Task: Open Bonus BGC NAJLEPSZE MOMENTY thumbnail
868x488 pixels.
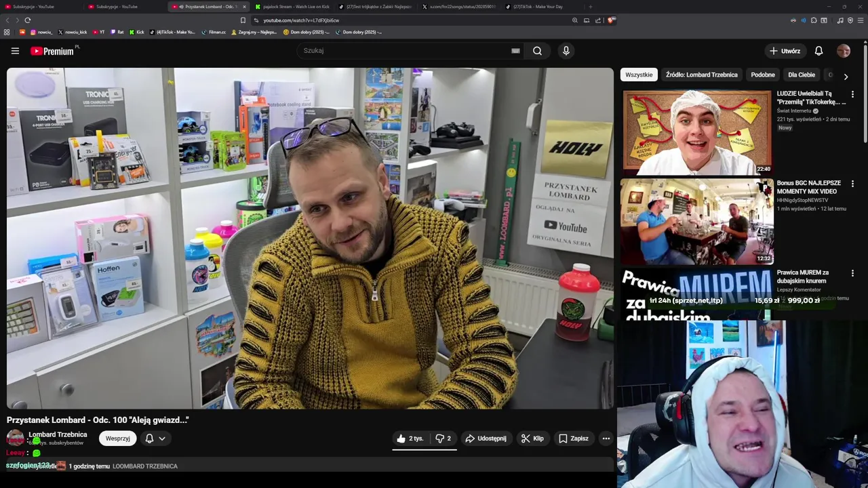Action: [697, 222]
